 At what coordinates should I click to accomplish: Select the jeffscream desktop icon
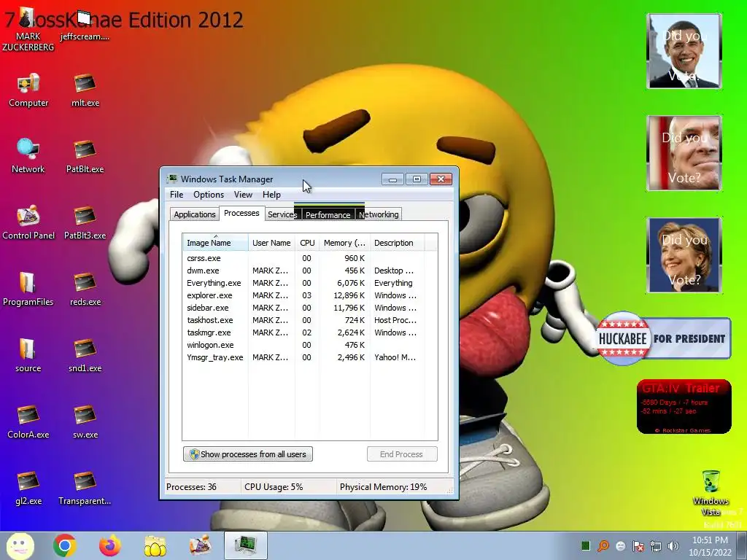85,26
